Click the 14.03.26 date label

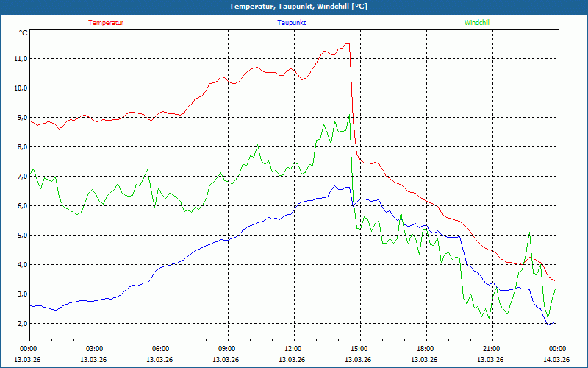tap(556, 359)
